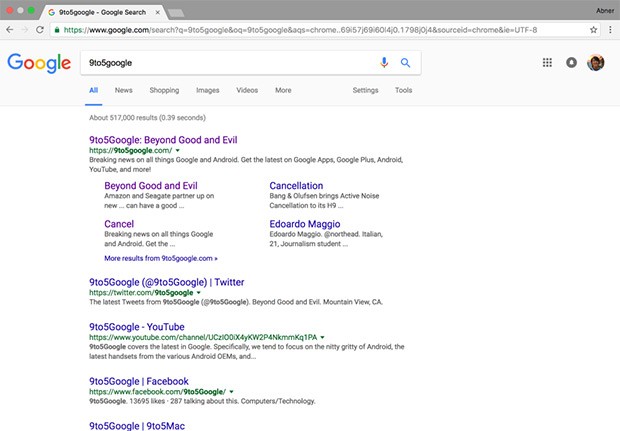Click the 'Breaking news on all things Google' snippet
Viewport: 620px width, 431px height.
tap(246, 164)
